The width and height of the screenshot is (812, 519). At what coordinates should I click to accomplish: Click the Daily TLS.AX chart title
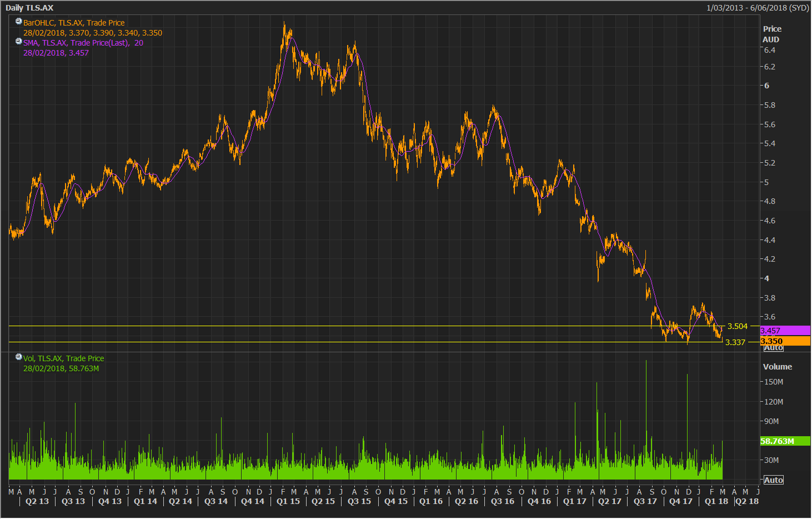pyautogui.click(x=29, y=8)
